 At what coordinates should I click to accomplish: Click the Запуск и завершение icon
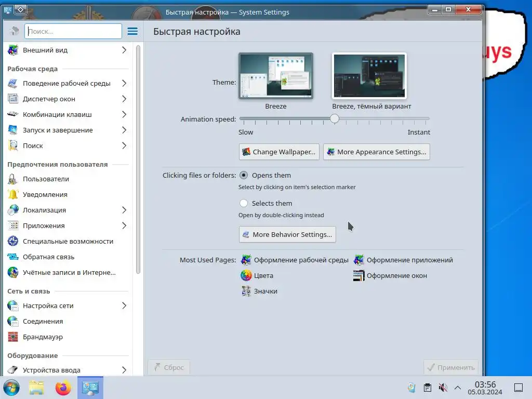pos(13,130)
